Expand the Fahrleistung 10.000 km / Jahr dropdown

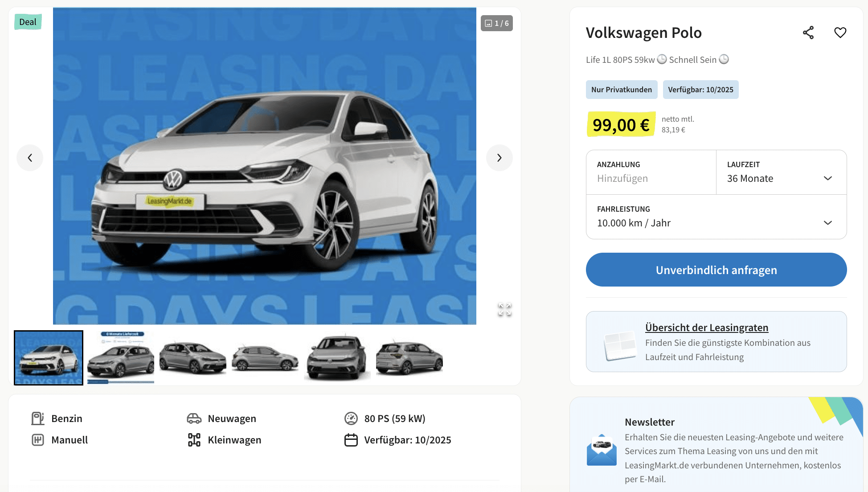(716, 217)
